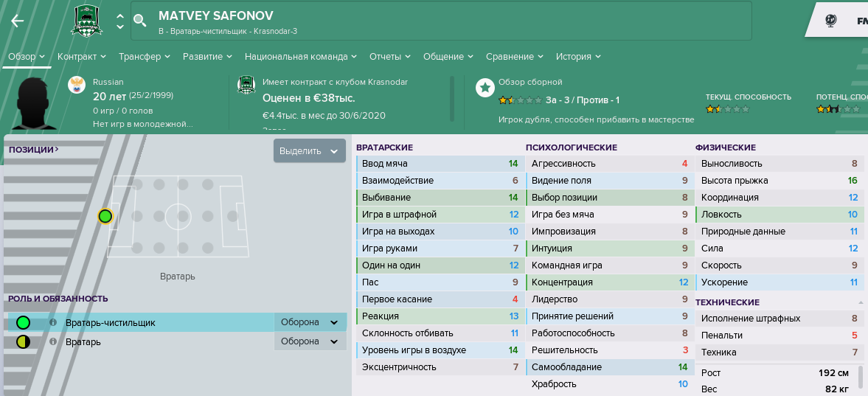Click the scout report star rating
The height and width of the screenshot is (396, 868).
[520, 100]
